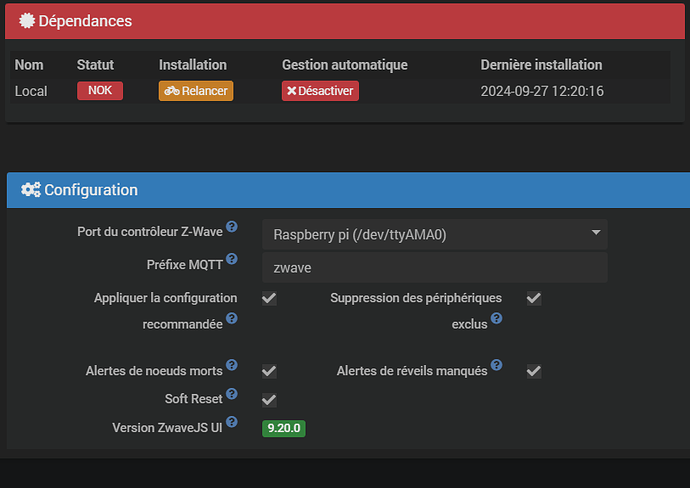This screenshot has height=488, width=690.
Task: Open help for Version ZwaveJS UI
Action: [x=232, y=422]
